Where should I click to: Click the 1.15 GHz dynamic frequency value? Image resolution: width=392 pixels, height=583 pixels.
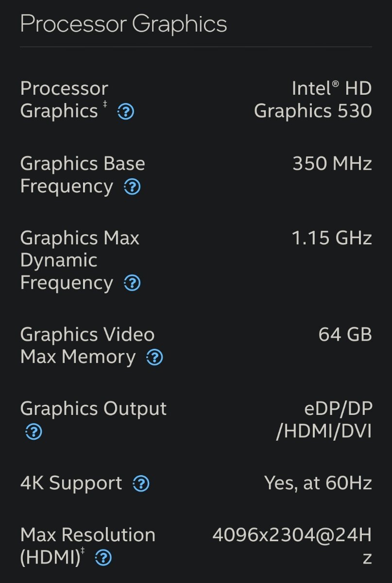(x=332, y=238)
